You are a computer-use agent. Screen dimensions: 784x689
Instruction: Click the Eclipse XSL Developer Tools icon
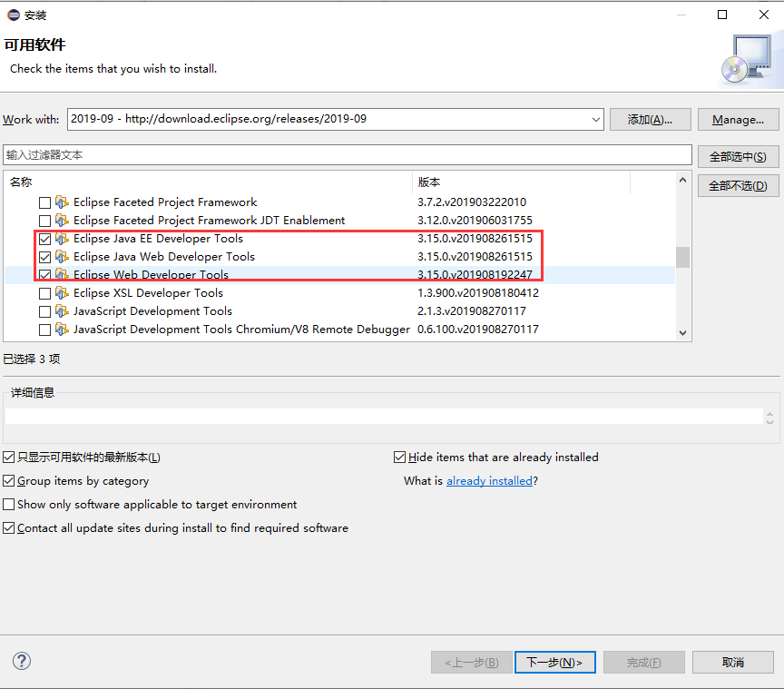62,292
